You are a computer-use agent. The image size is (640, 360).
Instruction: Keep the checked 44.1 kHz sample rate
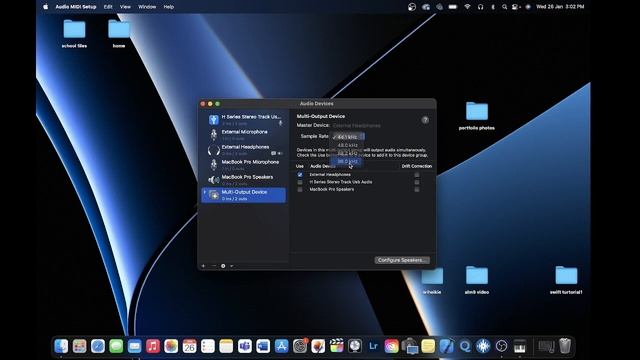(347, 137)
